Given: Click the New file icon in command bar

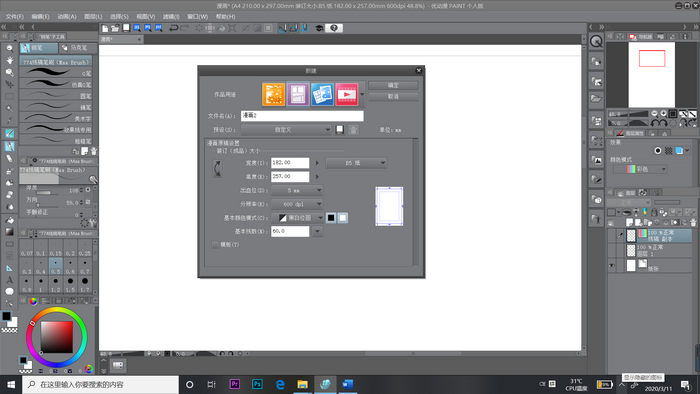Looking at the screenshot, I should 104,28.
